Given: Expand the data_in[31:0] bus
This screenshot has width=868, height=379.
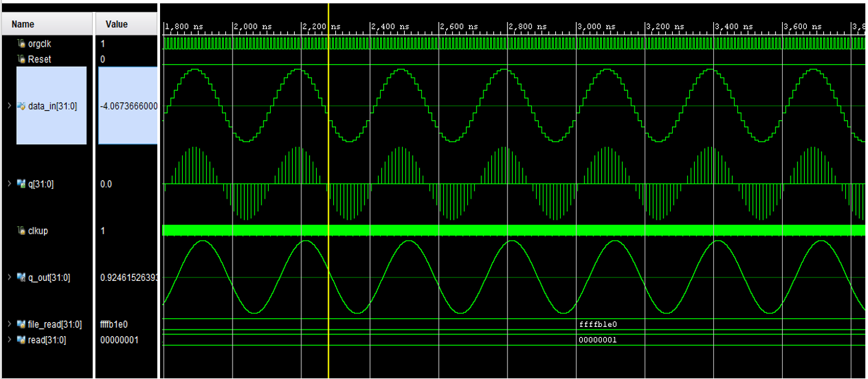Looking at the screenshot, I should (x=9, y=105).
